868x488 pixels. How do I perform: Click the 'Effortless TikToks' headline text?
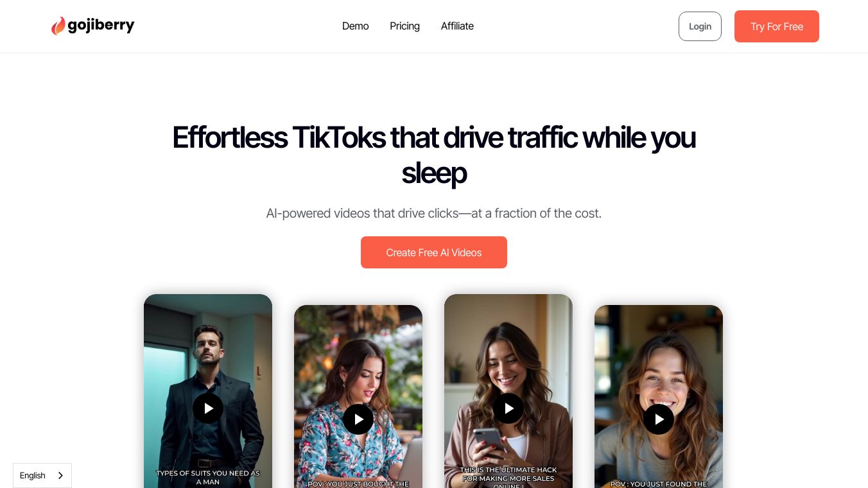click(x=434, y=155)
